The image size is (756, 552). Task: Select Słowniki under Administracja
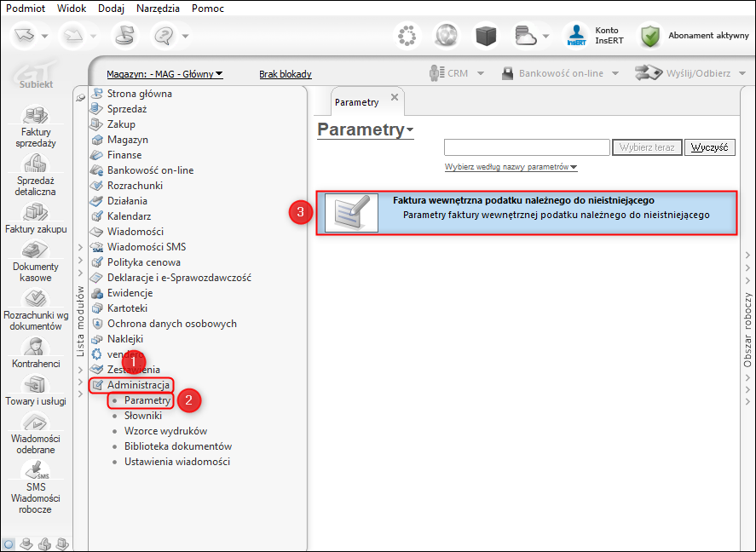point(142,416)
